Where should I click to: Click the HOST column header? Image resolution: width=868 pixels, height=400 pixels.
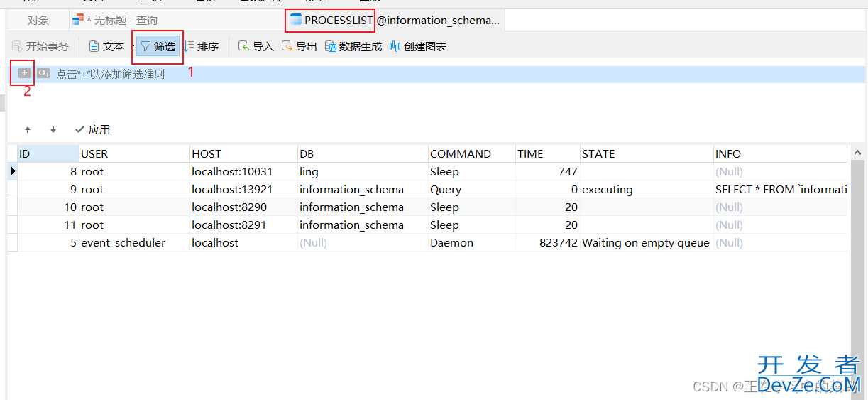click(x=243, y=153)
